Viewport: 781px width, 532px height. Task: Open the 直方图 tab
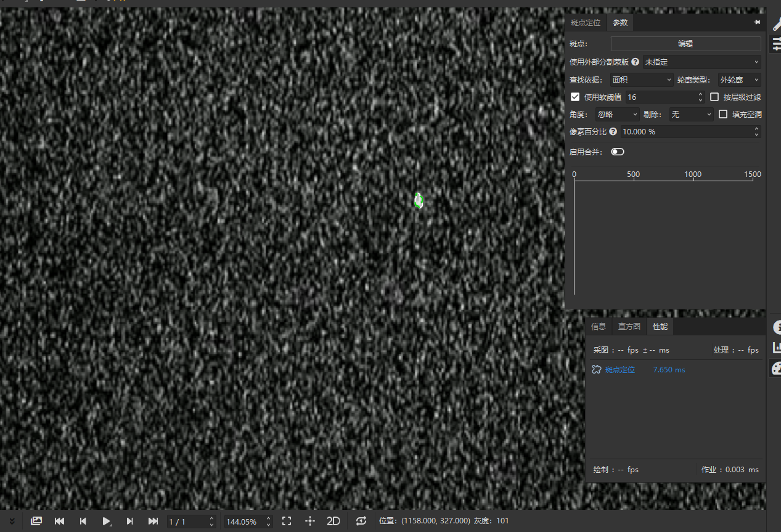(x=629, y=327)
